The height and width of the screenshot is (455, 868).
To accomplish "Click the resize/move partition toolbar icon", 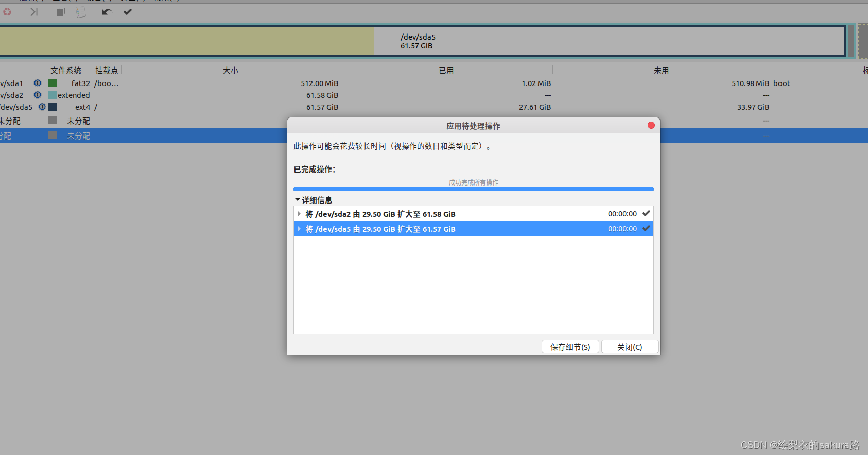I will coord(34,11).
